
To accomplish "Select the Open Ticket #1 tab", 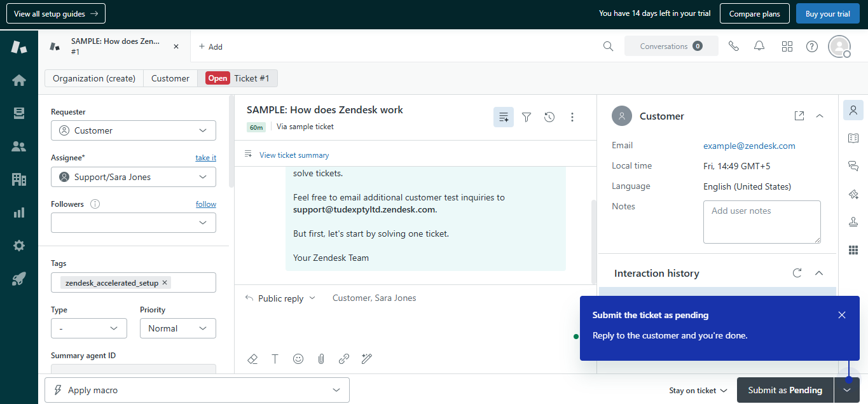I will pos(238,78).
